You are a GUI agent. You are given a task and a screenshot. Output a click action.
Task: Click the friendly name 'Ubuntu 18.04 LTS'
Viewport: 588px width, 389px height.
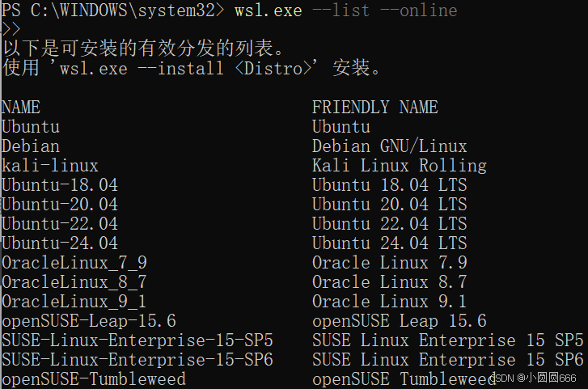point(390,185)
